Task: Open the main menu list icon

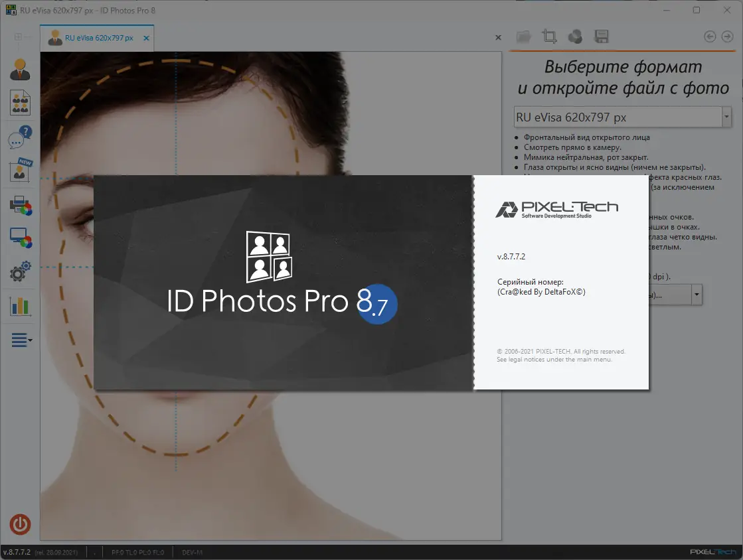Action: pyautogui.click(x=21, y=340)
